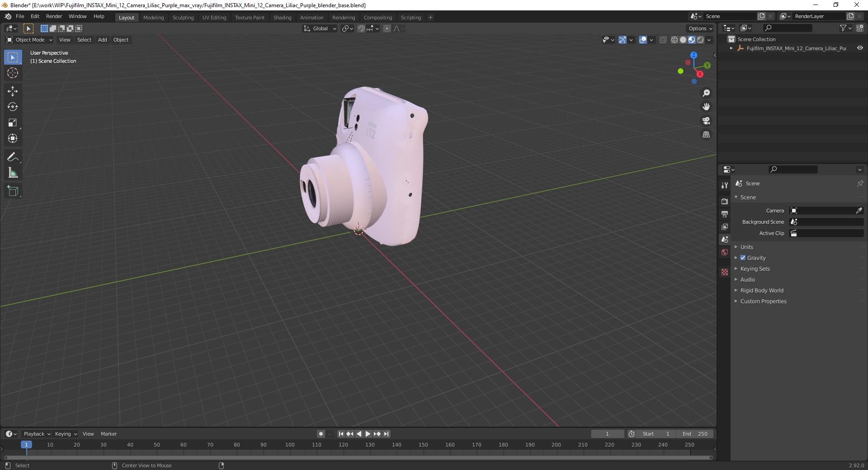The height and width of the screenshot is (470, 868).
Task: Toggle viewport overlays
Action: pos(643,40)
